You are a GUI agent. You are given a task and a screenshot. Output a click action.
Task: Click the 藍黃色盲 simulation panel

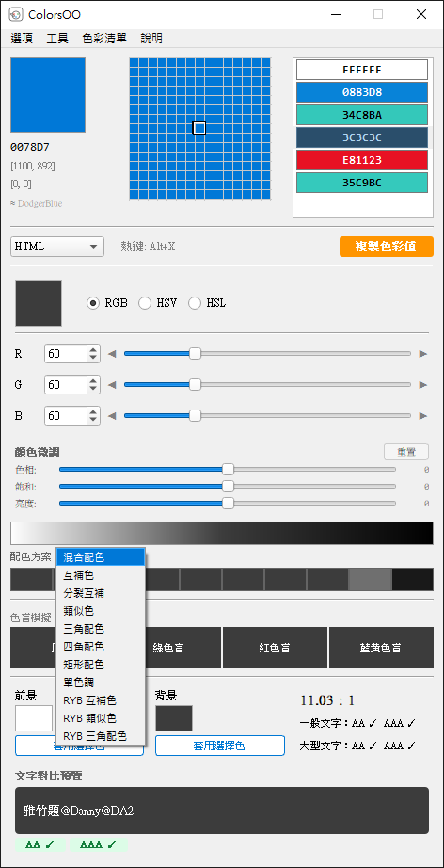point(382,648)
